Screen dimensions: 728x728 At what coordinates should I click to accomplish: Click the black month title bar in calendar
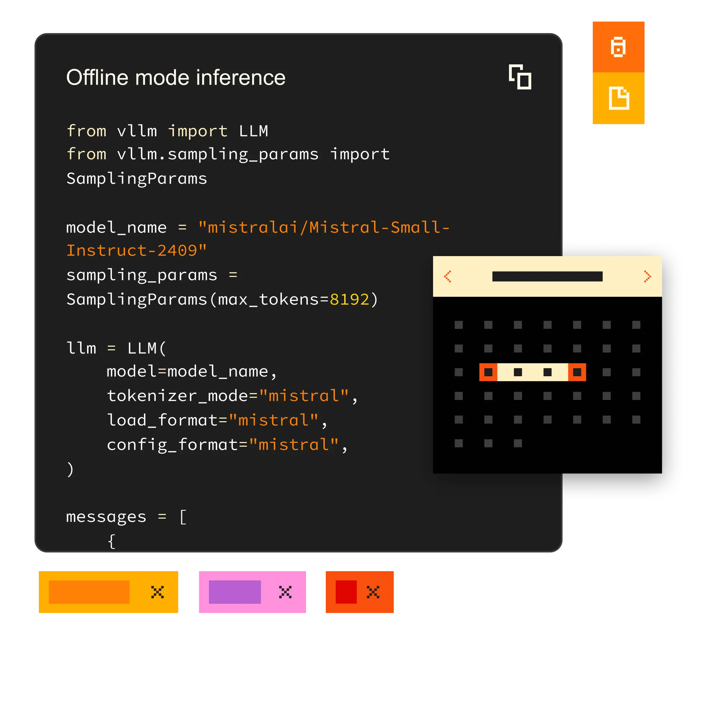(x=547, y=276)
